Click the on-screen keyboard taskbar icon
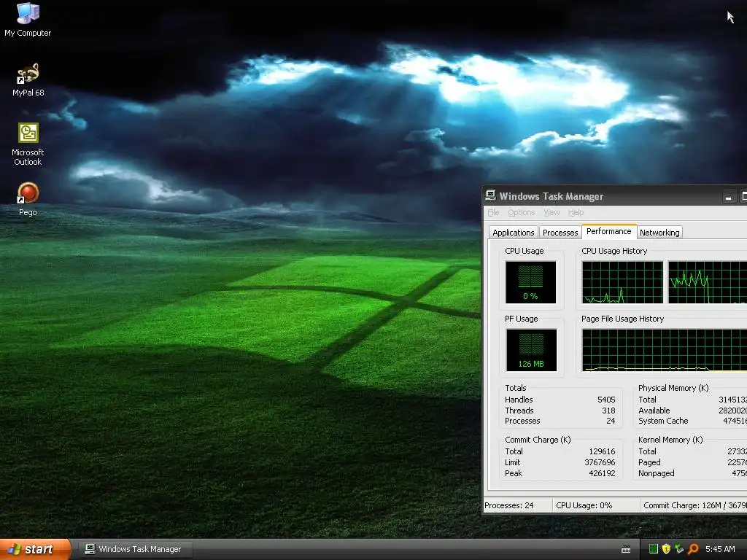The height and width of the screenshot is (560, 747). pyautogui.click(x=626, y=550)
